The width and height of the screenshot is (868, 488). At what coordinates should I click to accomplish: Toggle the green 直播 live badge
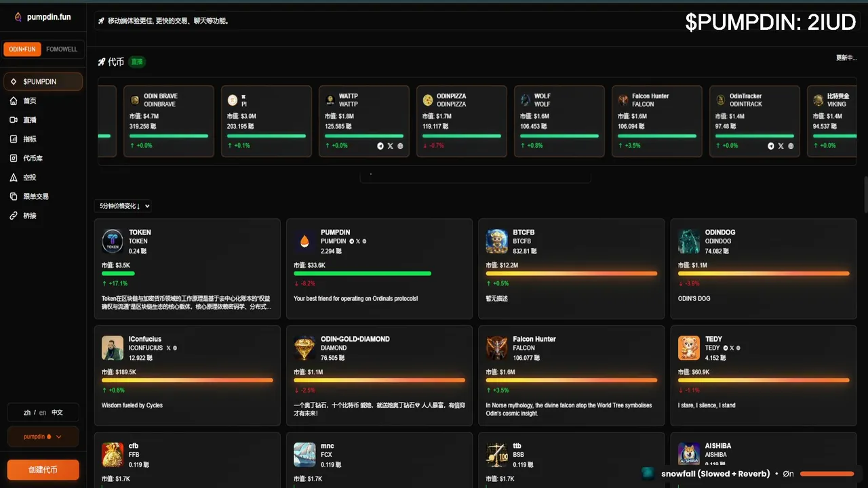[x=137, y=62]
